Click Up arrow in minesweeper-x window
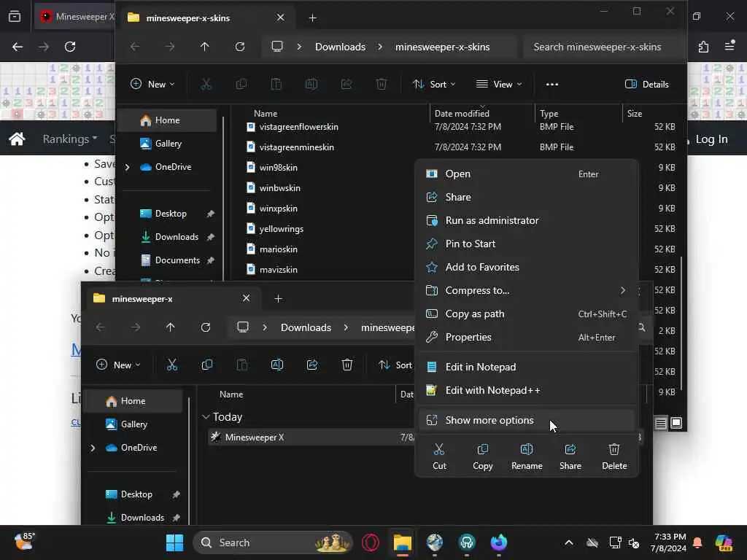 [171, 327]
